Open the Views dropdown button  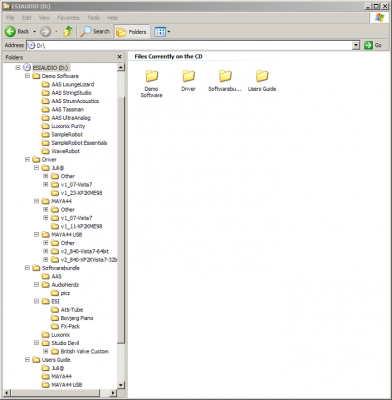click(162, 32)
